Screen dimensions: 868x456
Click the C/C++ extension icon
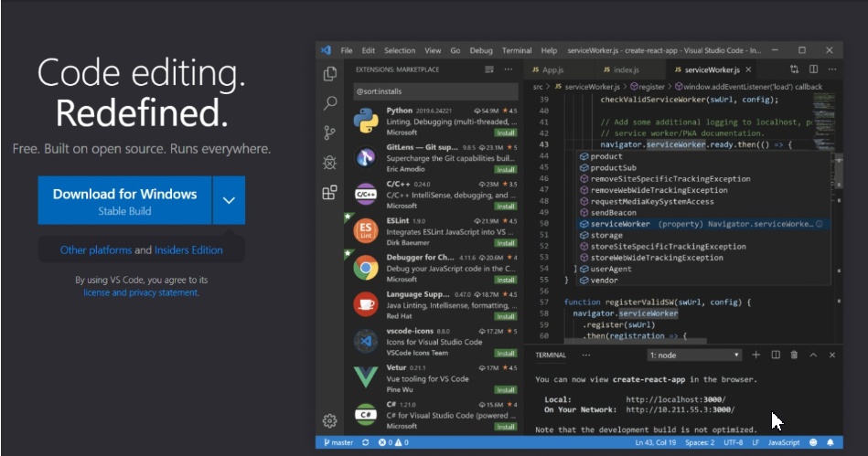pos(366,195)
